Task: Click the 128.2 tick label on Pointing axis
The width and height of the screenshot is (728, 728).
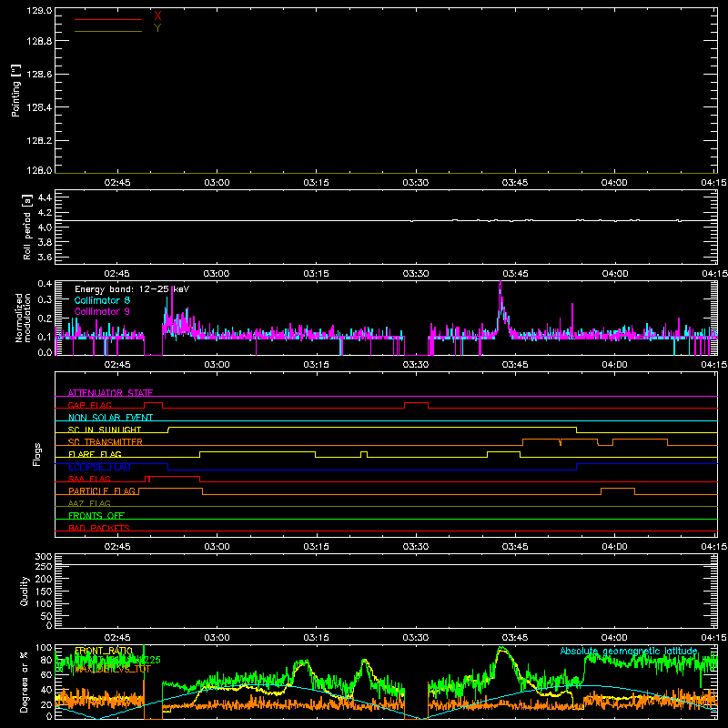Action: click(39, 141)
